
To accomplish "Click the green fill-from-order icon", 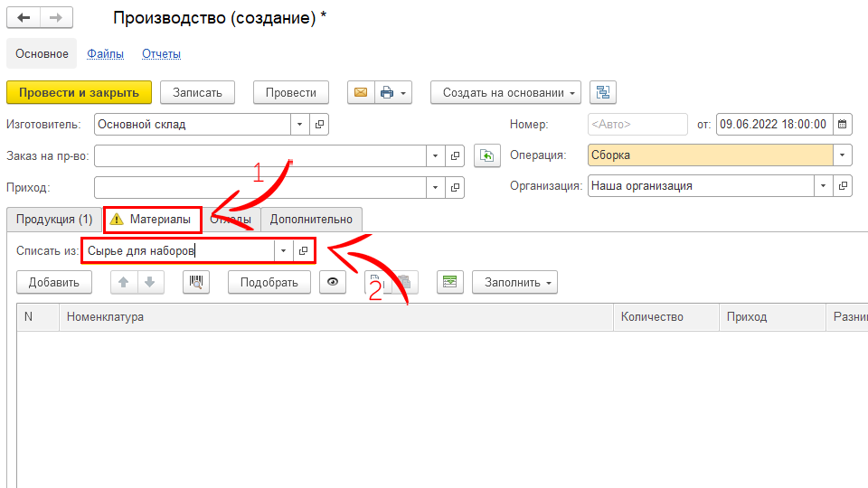I will pyautogui.click(x=487, y=155).
